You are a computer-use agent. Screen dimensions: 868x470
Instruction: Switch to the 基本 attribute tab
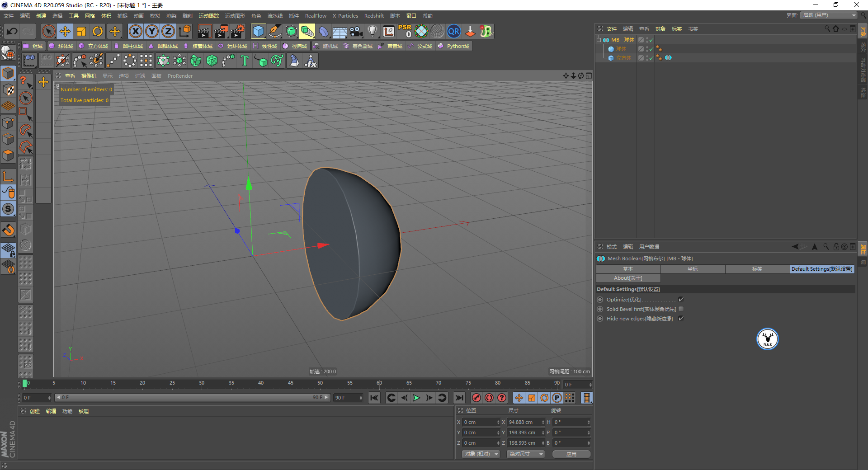pyautogui.click(x=628, y=269)
